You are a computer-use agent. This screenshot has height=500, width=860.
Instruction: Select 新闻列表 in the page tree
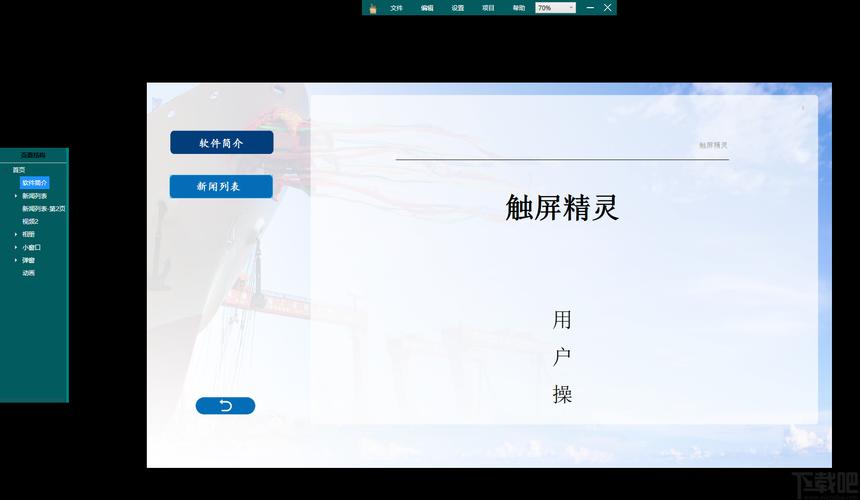(x=35, y=196)
